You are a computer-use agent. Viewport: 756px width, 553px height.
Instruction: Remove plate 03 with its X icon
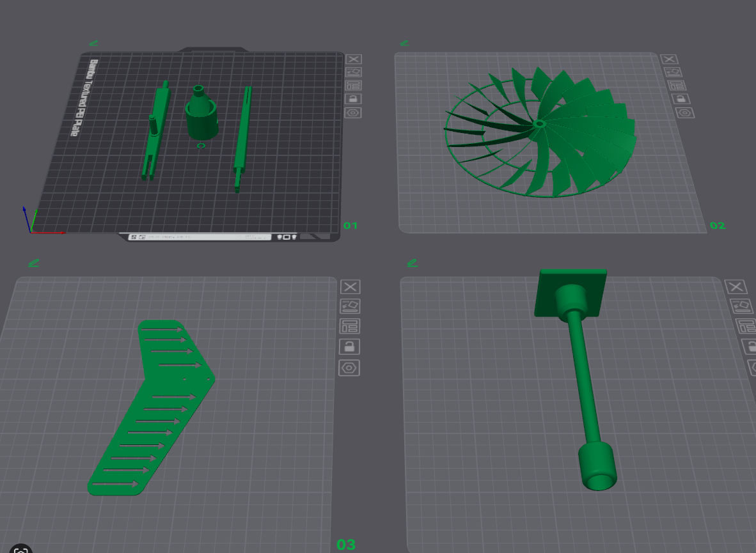(350, 287)
